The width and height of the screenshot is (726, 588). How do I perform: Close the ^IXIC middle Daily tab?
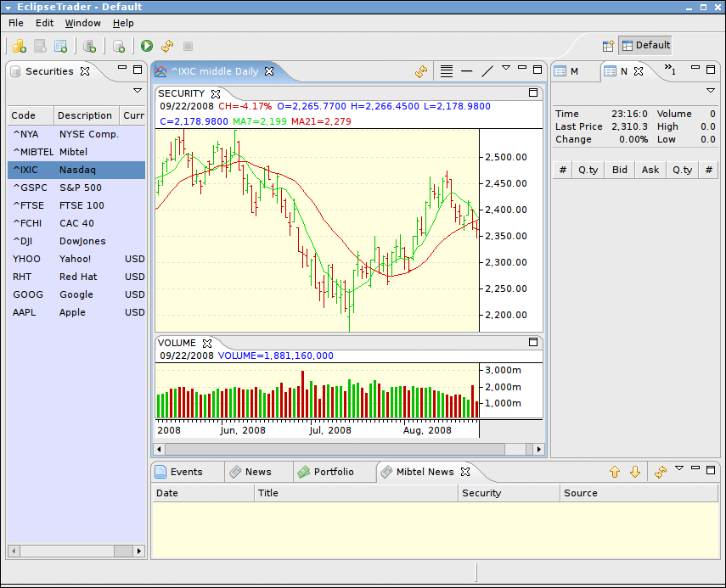click(269, 71)
